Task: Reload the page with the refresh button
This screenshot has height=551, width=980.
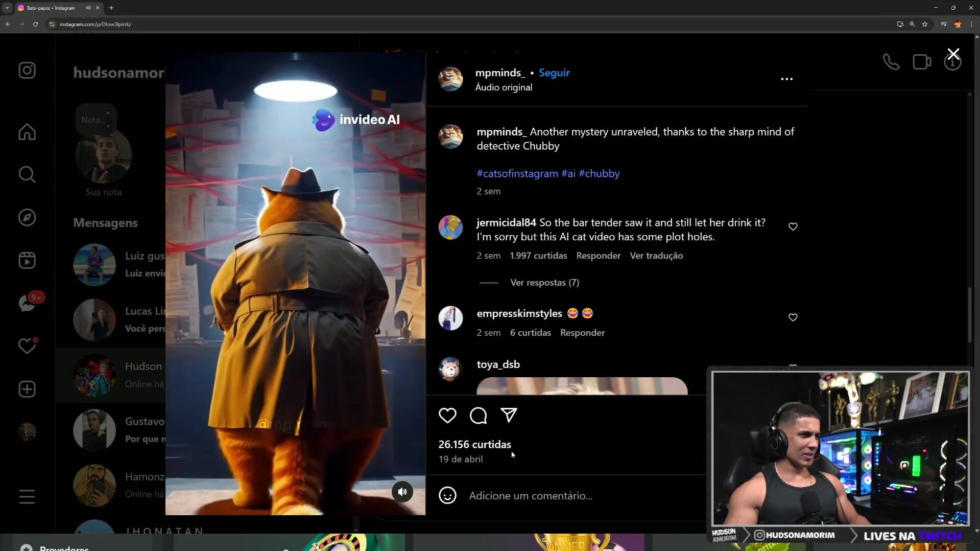Action: point(35,24)
